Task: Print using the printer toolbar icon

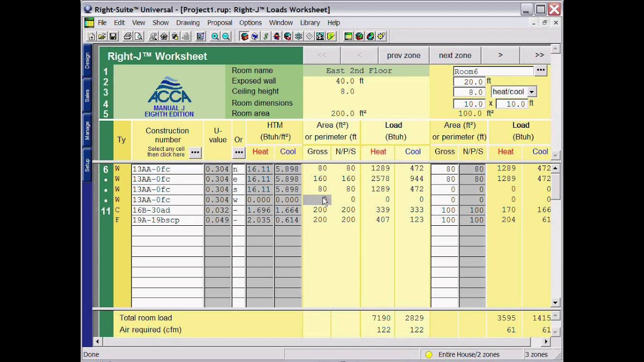Action: tap(127, 36)
